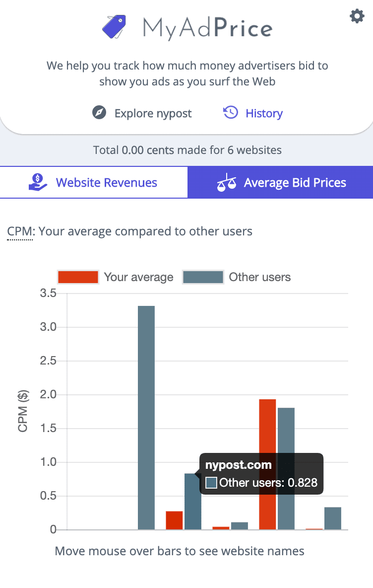
Task: Click the gear icon in the top-right corner
Action: point(357,16)
